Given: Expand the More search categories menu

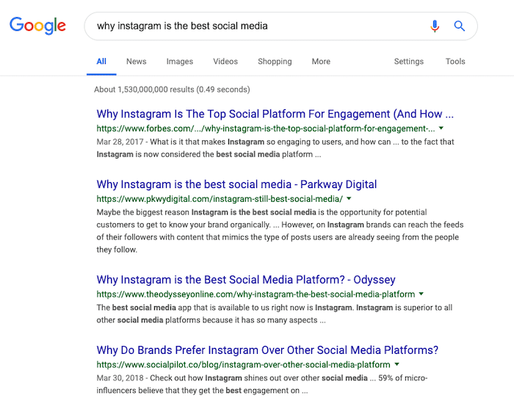Looking at the screenshot, I should (321, 62).
